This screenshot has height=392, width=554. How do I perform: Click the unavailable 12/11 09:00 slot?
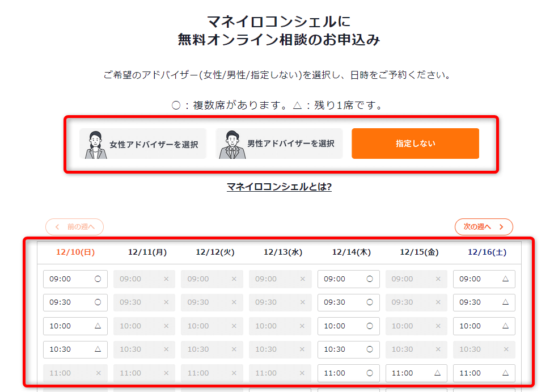(144, 279)
